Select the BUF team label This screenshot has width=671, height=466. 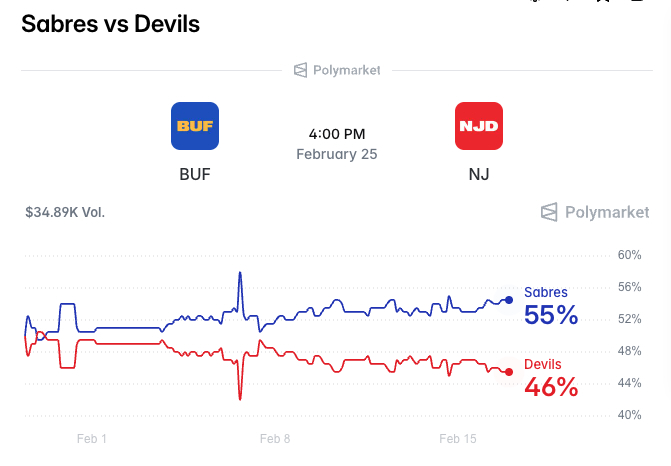pyautogui.click(x=195, y=174)
